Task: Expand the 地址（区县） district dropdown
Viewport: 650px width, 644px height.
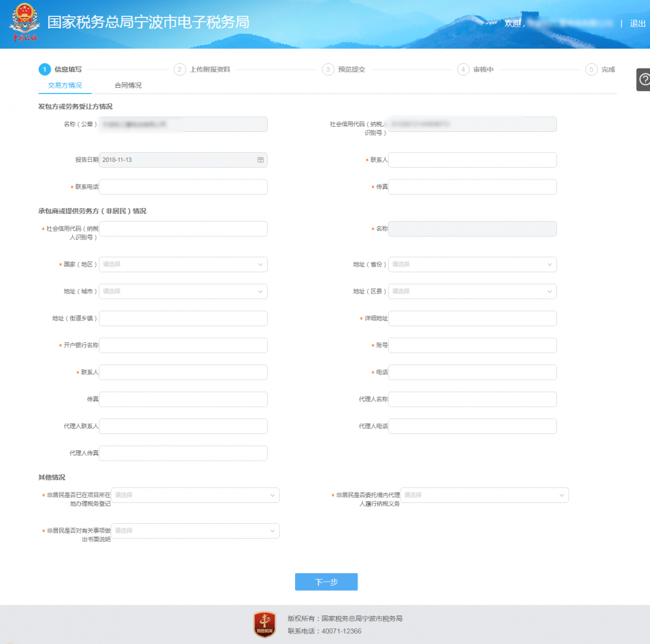Action: coord(472,291)
